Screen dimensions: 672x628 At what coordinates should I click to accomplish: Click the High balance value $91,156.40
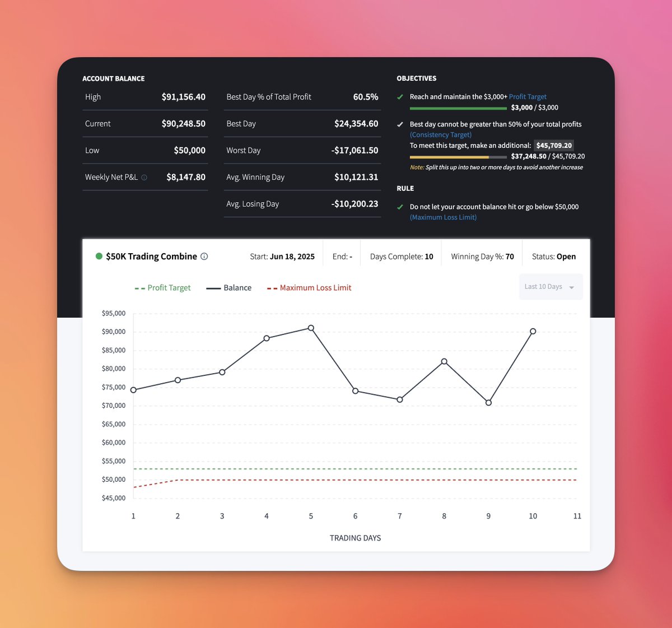[x=184, y=97]
